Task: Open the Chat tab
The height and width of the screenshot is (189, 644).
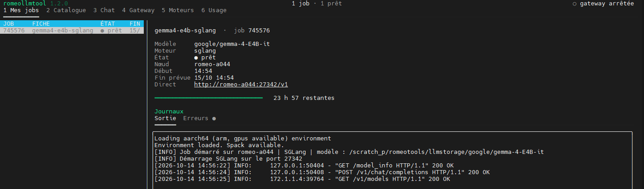Action: 104,10
